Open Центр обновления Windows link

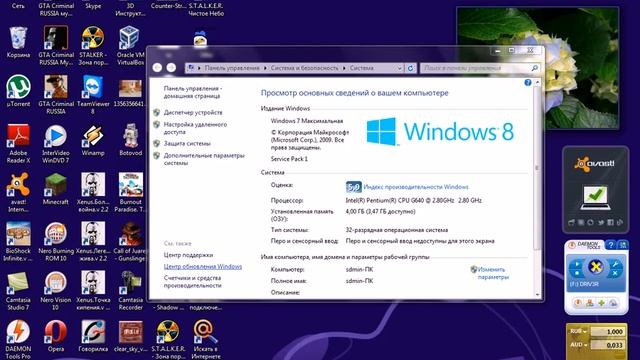pyautogui.click(x=202, y=267)
